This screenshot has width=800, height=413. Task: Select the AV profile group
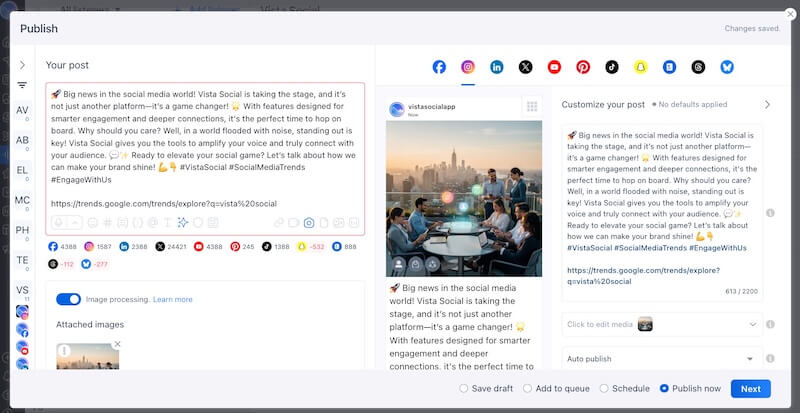coord(22,110)
